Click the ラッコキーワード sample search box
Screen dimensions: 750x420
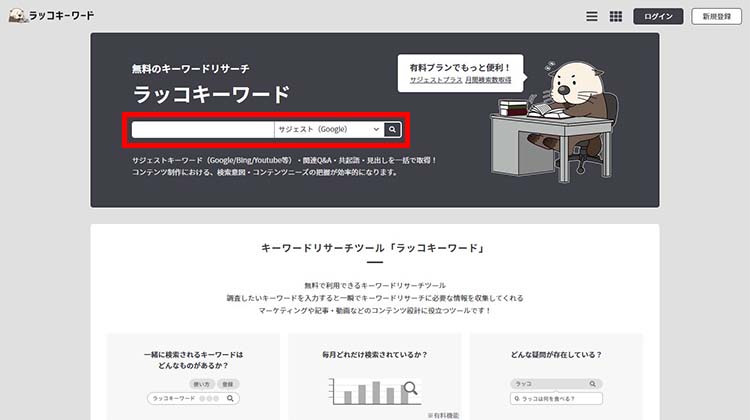193,398
